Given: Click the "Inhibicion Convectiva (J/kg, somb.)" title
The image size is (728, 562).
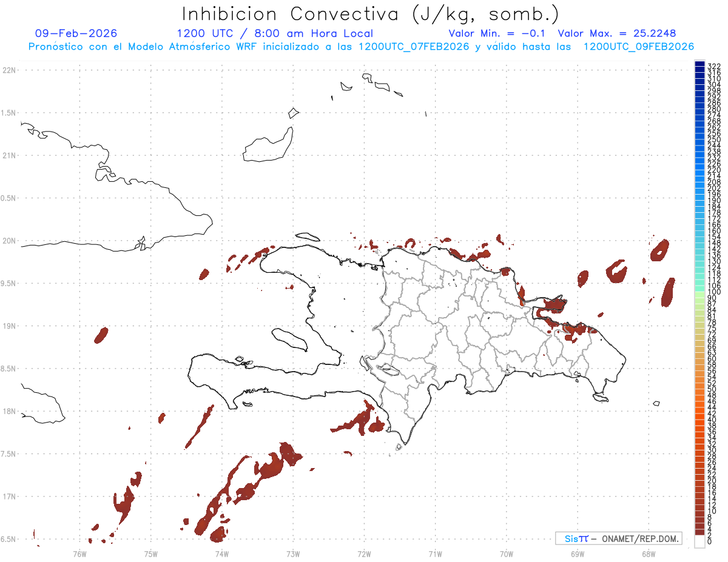Looking at the screenshot, I should (x=371, y=13).
